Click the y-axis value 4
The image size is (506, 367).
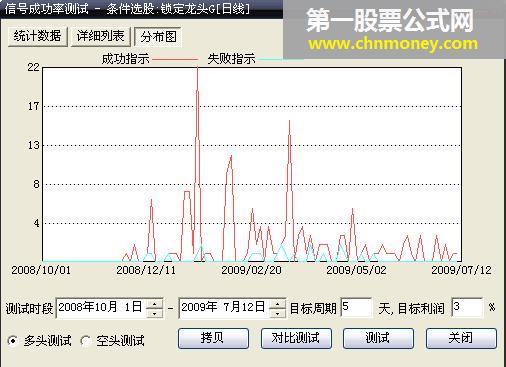point(36,223)
